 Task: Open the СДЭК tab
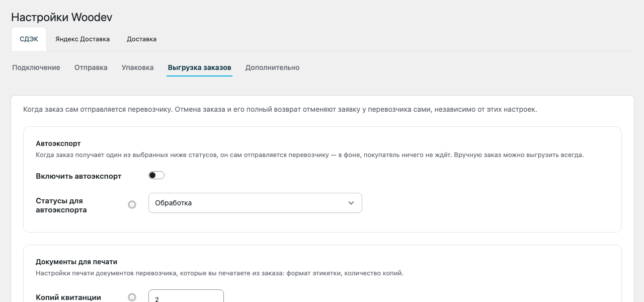coord(29,39)
